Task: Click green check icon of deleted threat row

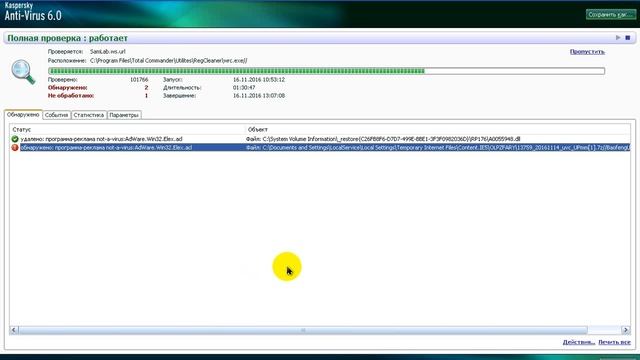Action: (x=15, y=139)
